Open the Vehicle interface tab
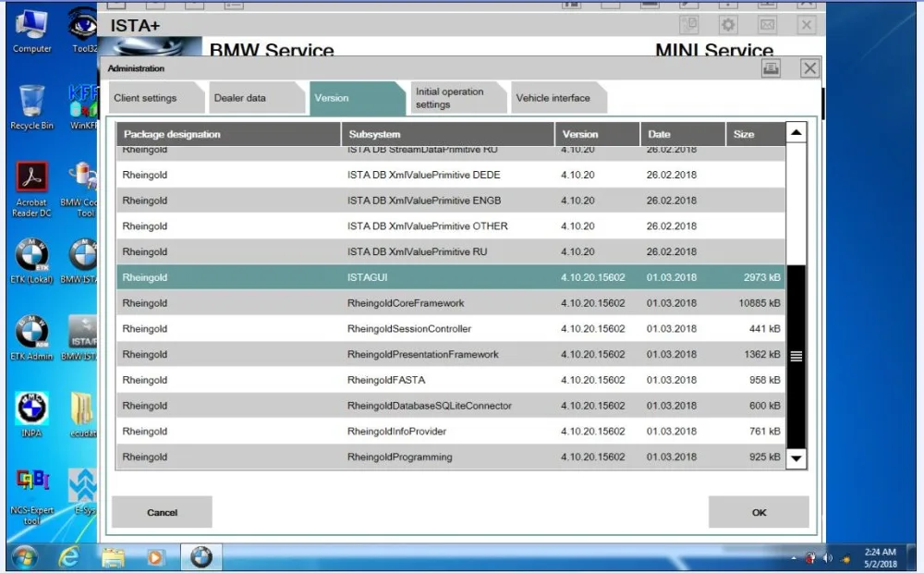Viewport: 924px width, 573px height. (x=556, y=98)
